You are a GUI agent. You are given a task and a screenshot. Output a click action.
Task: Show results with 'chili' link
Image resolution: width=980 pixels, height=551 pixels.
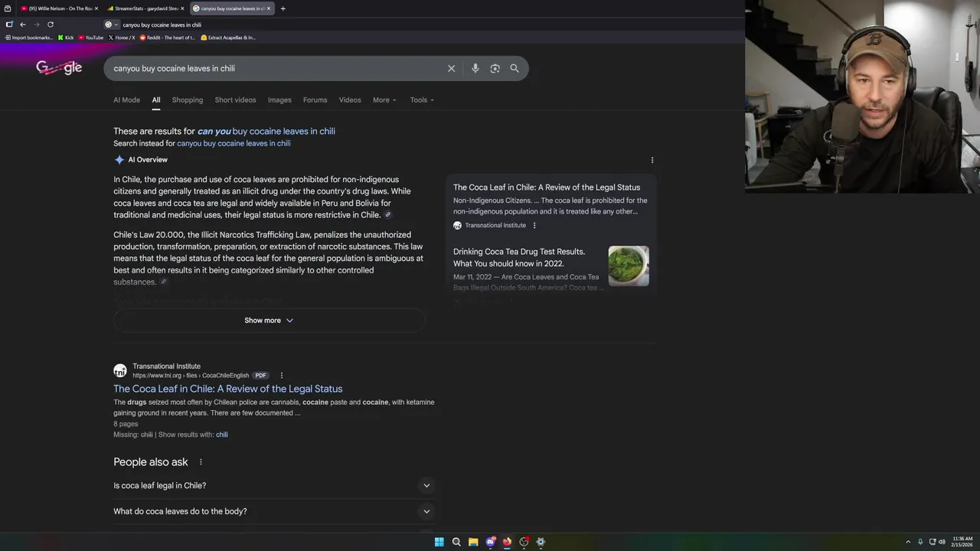(222, 435)
